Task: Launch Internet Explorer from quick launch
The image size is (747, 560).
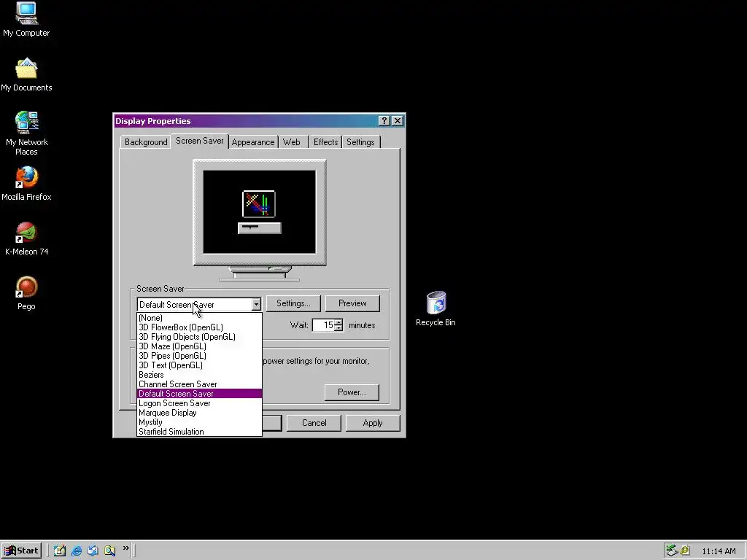Action: tap(76, 551)
